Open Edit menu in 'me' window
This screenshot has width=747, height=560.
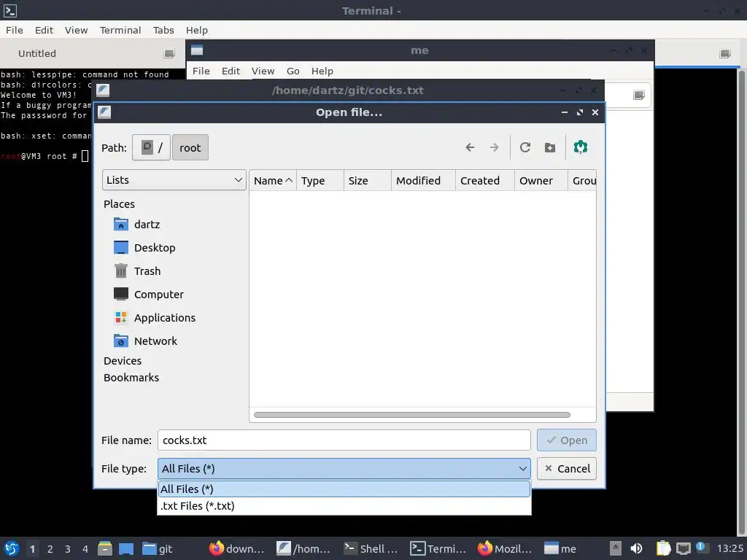[x=231, y=71]
